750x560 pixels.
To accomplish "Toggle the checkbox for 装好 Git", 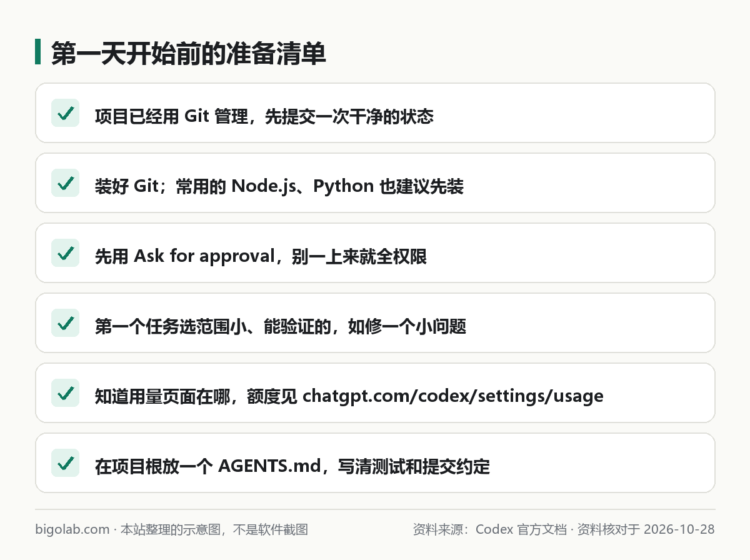I will pyautogui.click(x=65, y=183).
